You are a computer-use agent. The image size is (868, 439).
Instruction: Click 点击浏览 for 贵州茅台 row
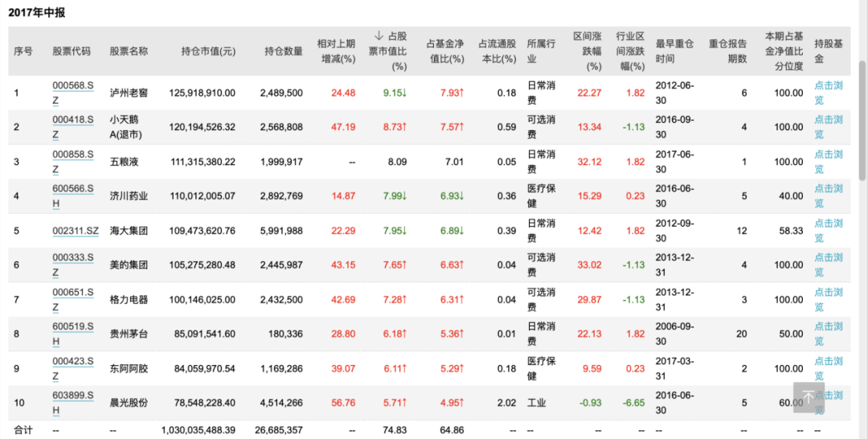tap(828, 334)
